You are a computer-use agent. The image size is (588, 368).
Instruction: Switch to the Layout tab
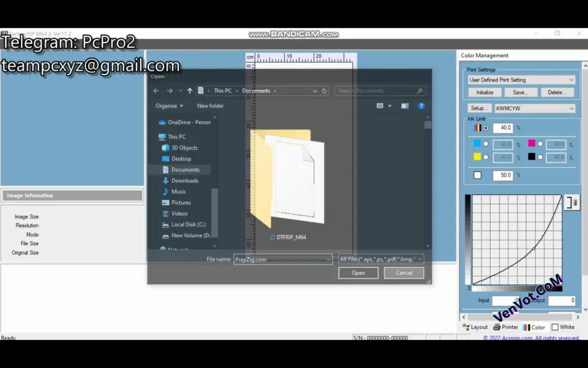[x=475, y=327]
